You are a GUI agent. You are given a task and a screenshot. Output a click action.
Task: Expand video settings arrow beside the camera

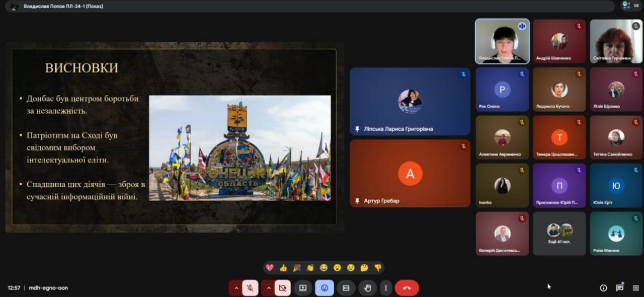pyautogui.click(x=268, y=288)
